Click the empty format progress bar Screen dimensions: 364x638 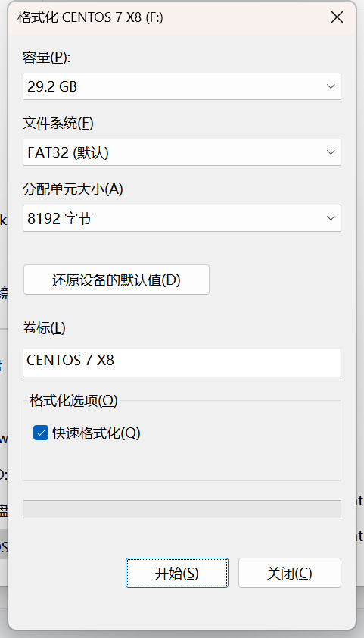point(182,509)
